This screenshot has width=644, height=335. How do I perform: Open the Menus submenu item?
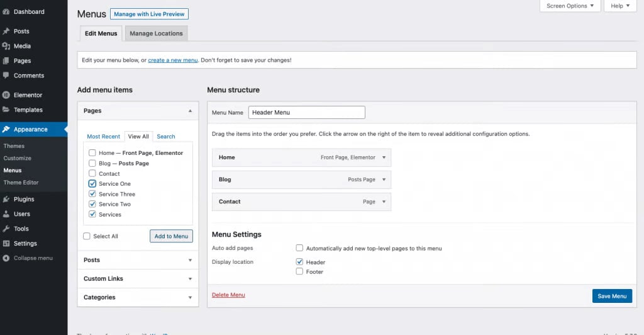tap(13, 170)
